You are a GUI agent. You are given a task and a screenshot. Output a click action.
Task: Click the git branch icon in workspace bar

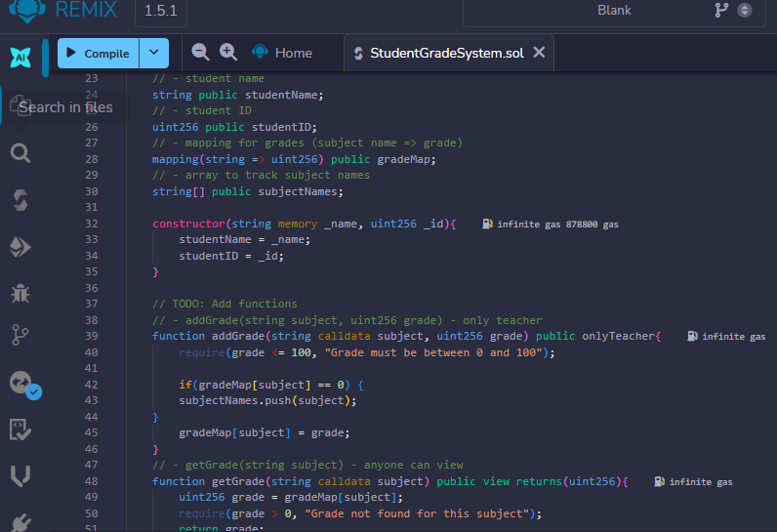pyautogui.click(x=721, y=10)
